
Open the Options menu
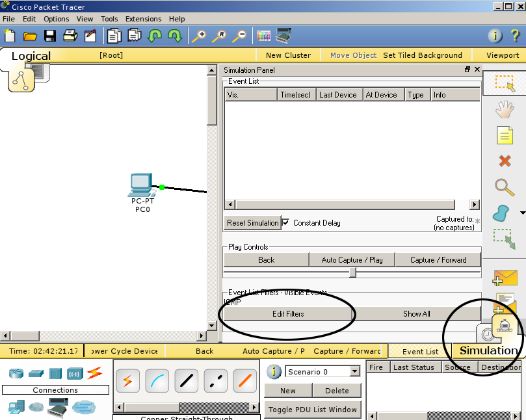57,19
